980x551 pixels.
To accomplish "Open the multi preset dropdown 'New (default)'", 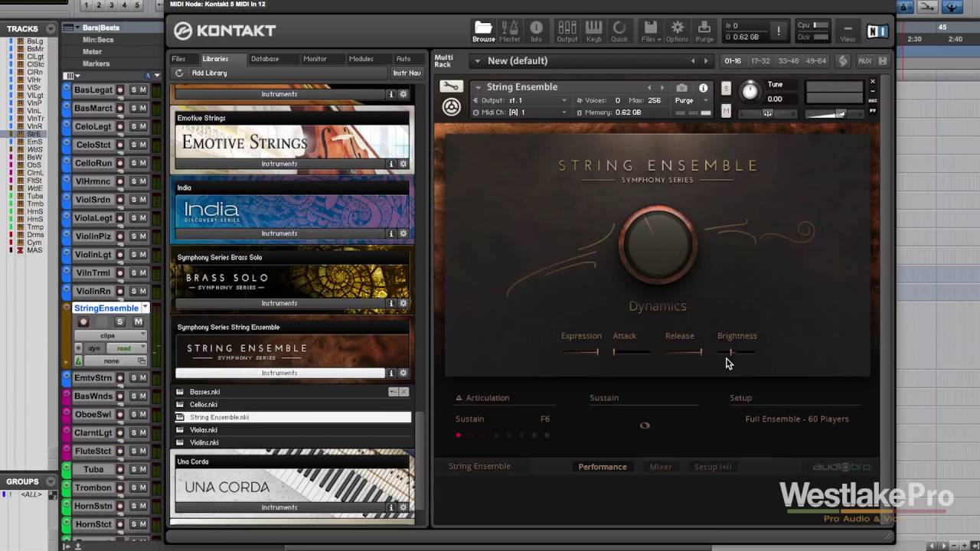I will [x=477, y=60].
